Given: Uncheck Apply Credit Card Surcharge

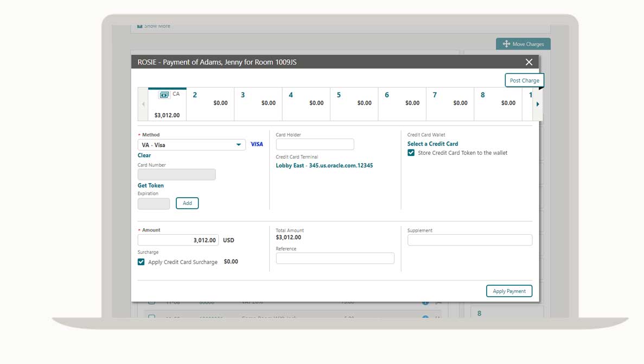Looking at the screenshot, I should [141, 262].
